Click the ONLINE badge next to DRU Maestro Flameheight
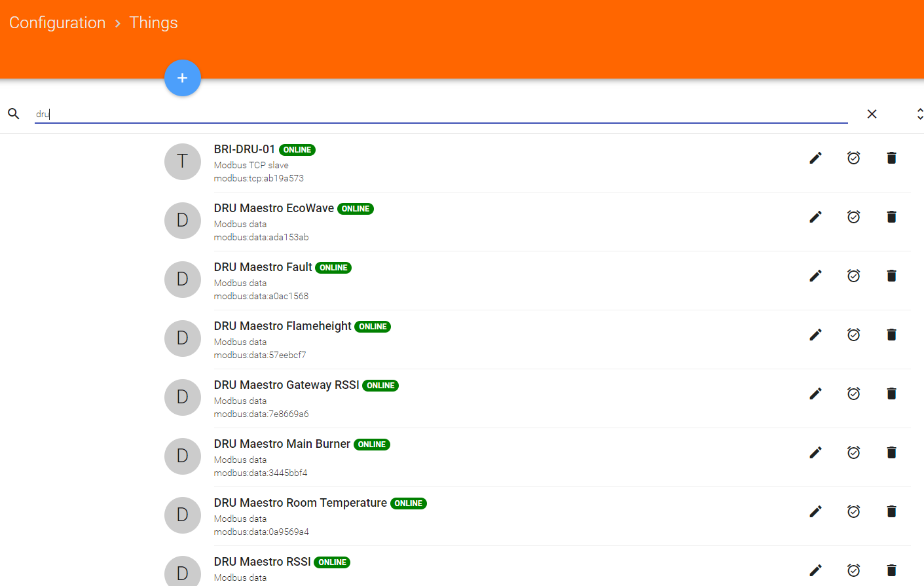 (x=373, y=327)
